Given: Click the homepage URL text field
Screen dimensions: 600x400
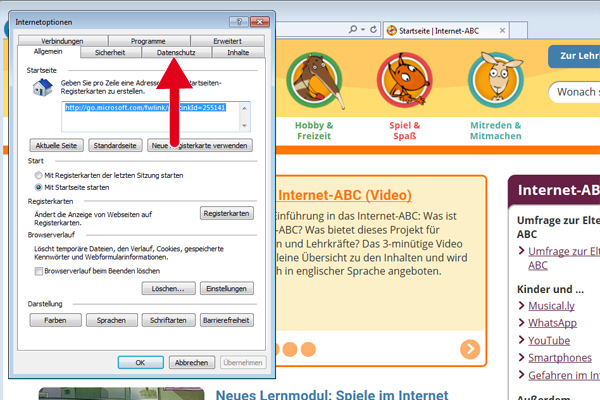Looking at the screenshot, I should 154,114.
